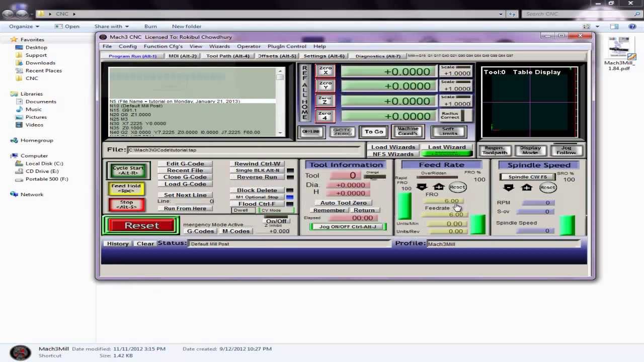Toggle the OFFLINE button

pos(311,132)
